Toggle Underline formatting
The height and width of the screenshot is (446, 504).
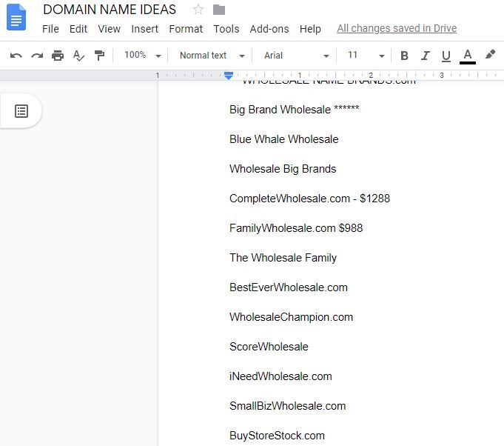point(446,56)
